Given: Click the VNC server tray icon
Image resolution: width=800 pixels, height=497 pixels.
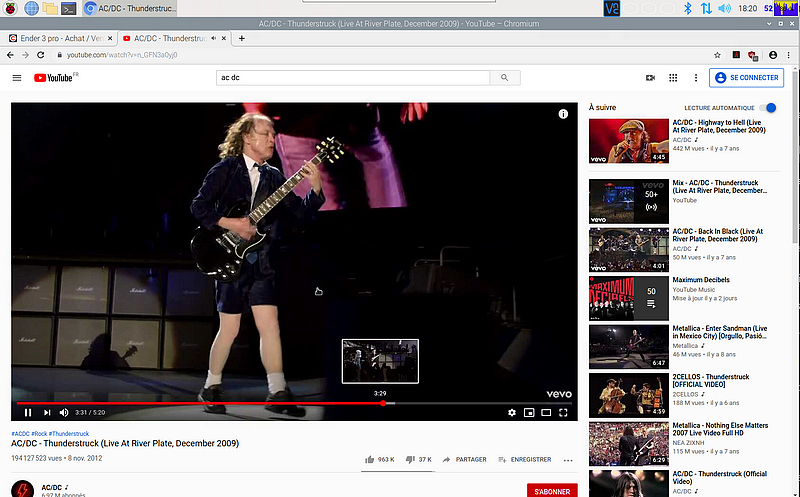Looking at the screenshot, I should (x=612, y=8).
